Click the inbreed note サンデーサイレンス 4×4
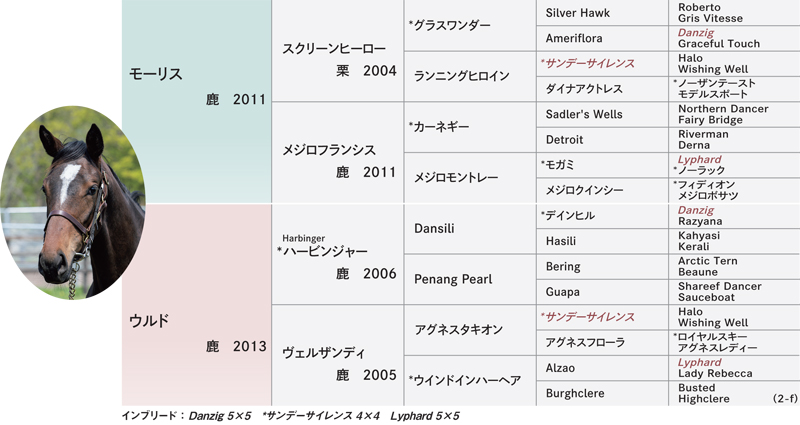 pos(320,416)
